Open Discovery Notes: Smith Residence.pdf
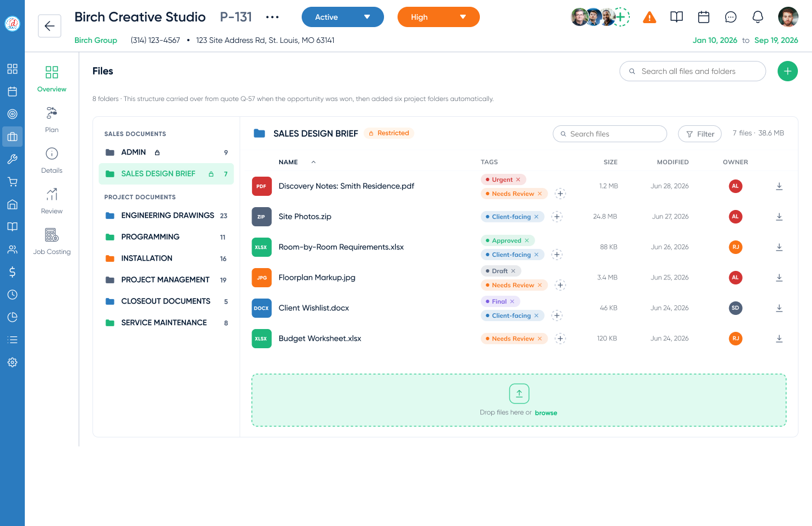 click(346, 186)
